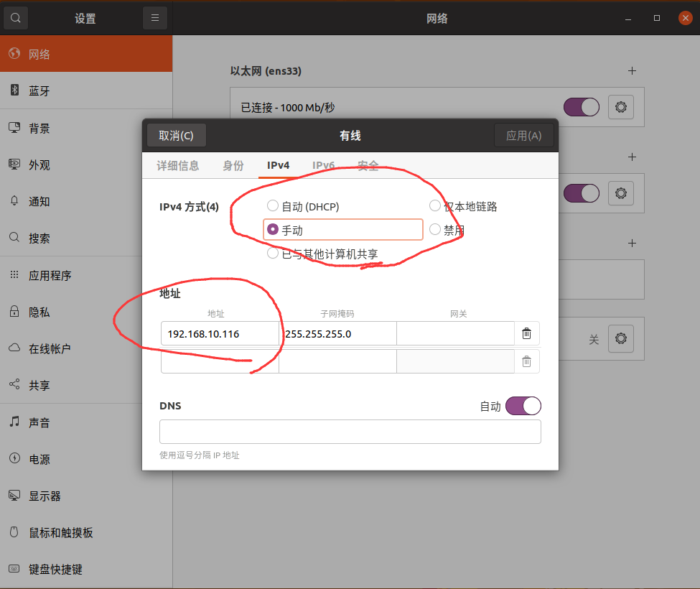Open the Notifications (通知) panel

tap(86, 201)
